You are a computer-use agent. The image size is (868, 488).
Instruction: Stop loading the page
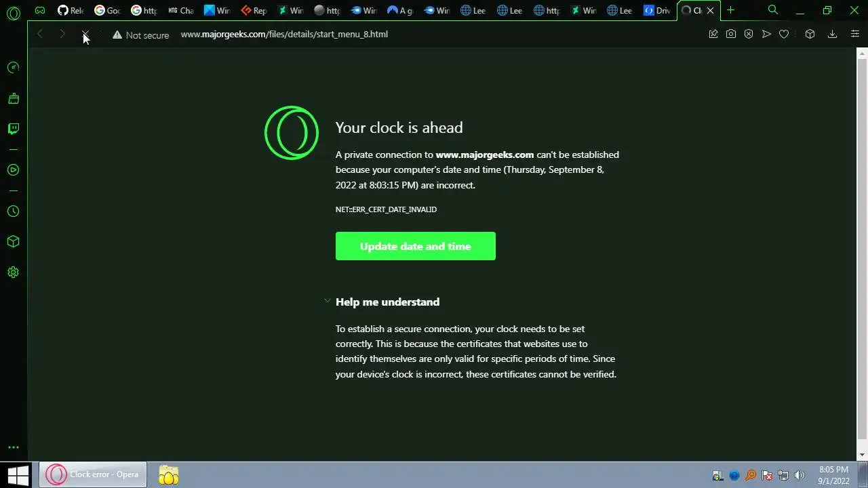(x=85, y=34)
